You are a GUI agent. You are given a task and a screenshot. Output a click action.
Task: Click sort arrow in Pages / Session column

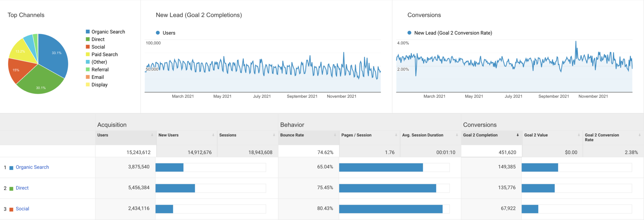[x=396, y=135]
